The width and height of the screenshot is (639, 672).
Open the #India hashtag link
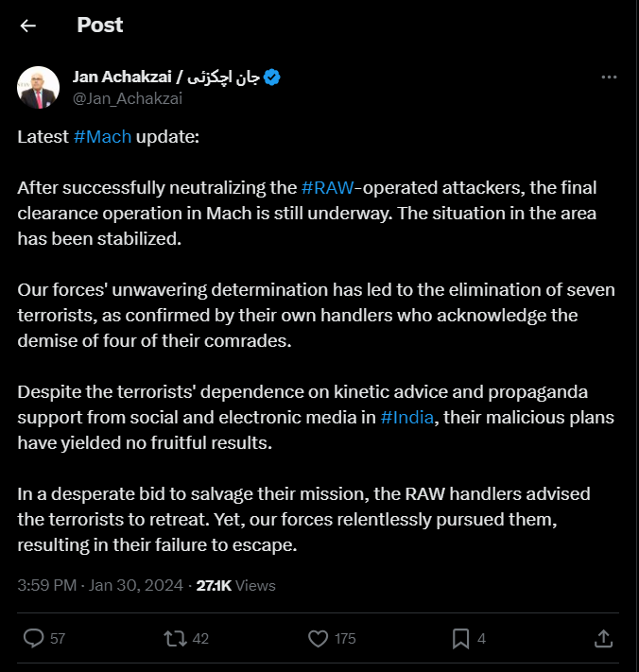click(408, 418)
